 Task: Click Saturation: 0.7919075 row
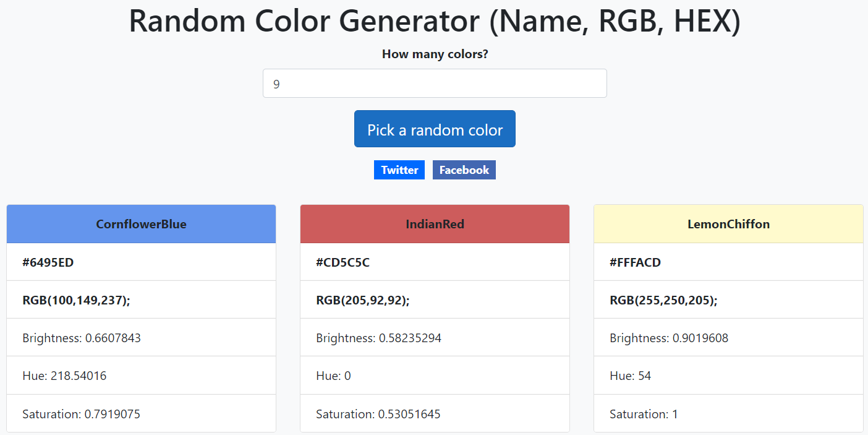tap(141, 413)
